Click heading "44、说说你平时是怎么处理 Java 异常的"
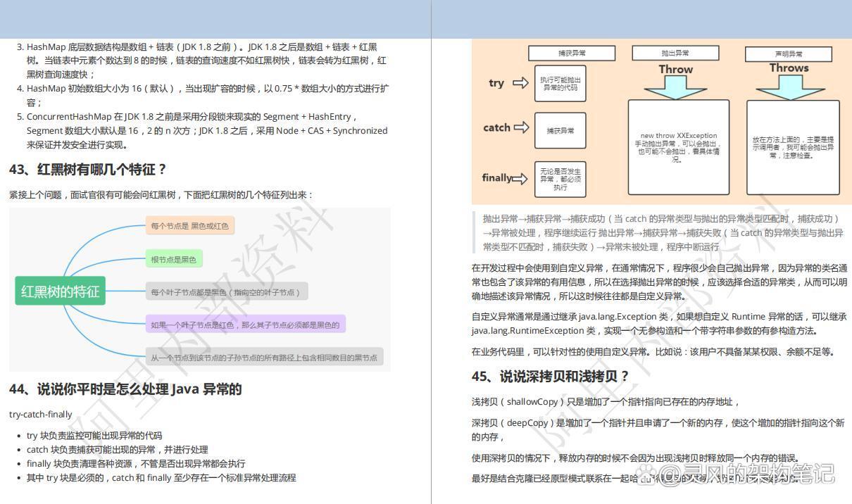The width and height of the screenshot is (852, 504). click(x=125, y=389)
